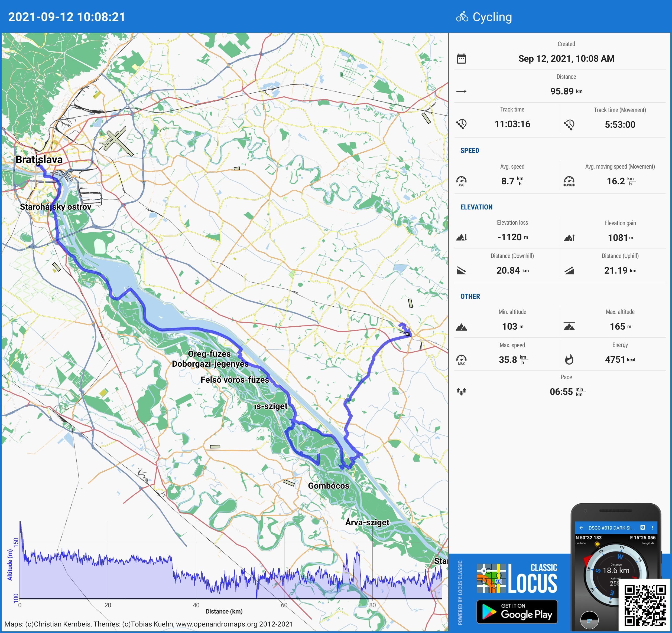Click the Avg. speed gauge icon
The image size is (672, 633).
tap(462, 181)
